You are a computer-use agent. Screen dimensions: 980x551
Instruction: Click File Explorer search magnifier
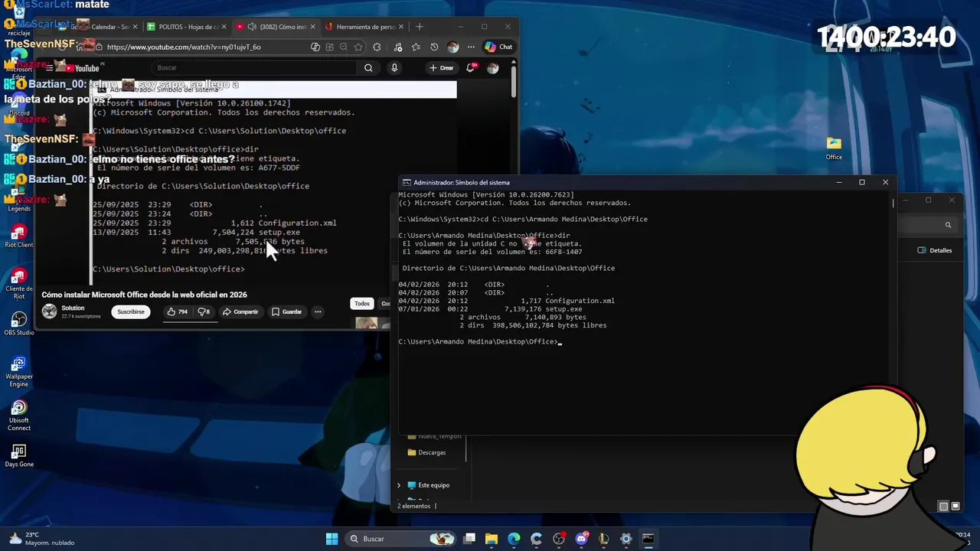click(x=948, y=225)
